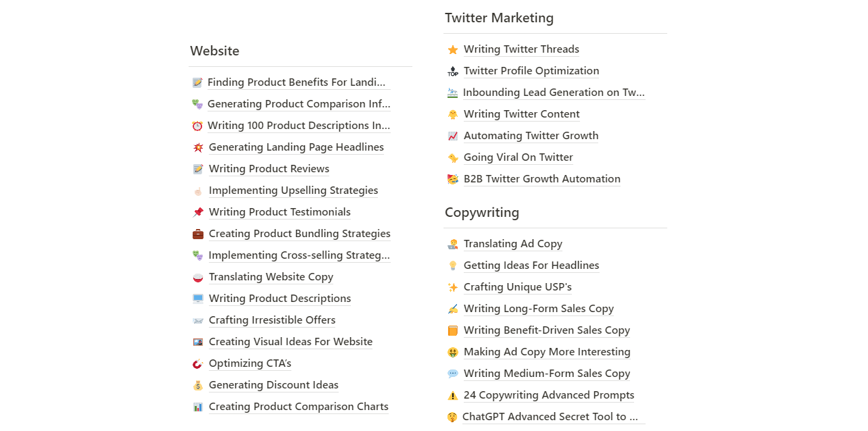Click the TOP icon next to Twitter Profile Optimization
The height and width of the screenshot is (431, 868).
pyautogui.click(x=453, y=71)
